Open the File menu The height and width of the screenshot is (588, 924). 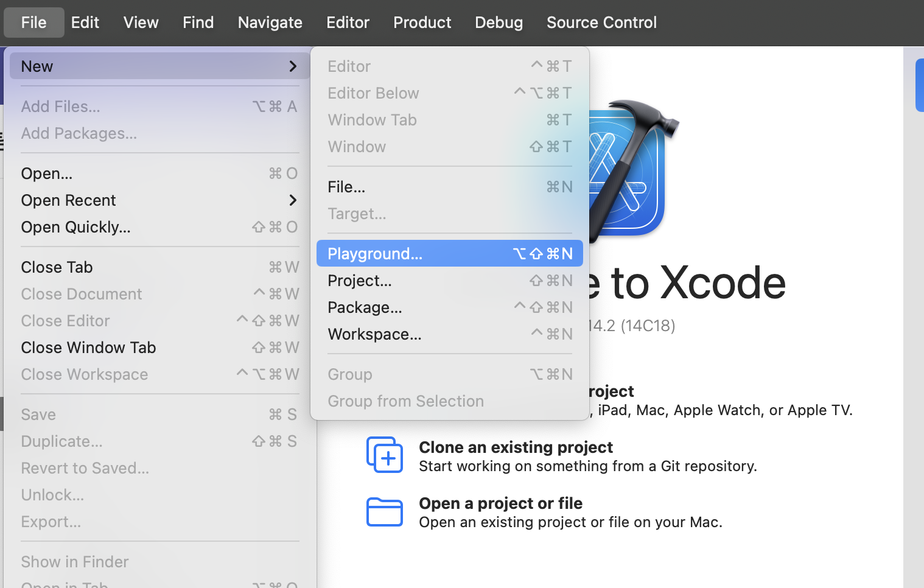tap(33, 23)
